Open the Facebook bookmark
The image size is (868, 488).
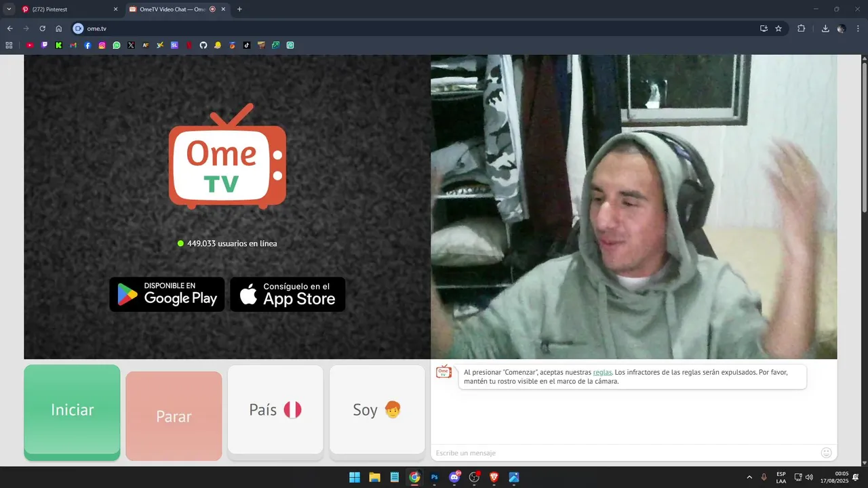[88, 45]
